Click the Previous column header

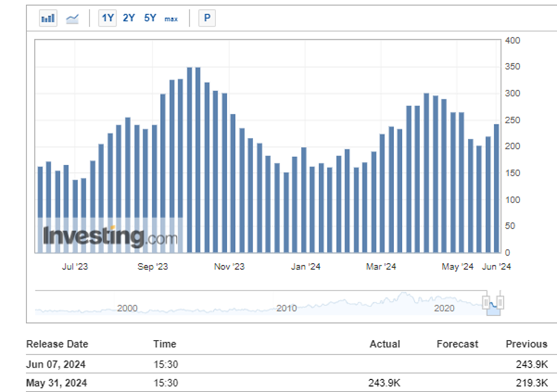point(526,344)
